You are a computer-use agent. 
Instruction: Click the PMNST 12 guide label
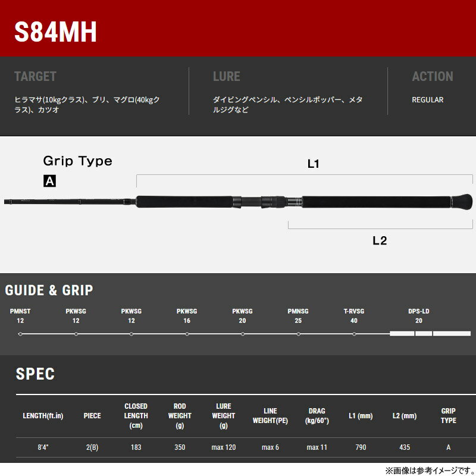click(x=20, y=316)
